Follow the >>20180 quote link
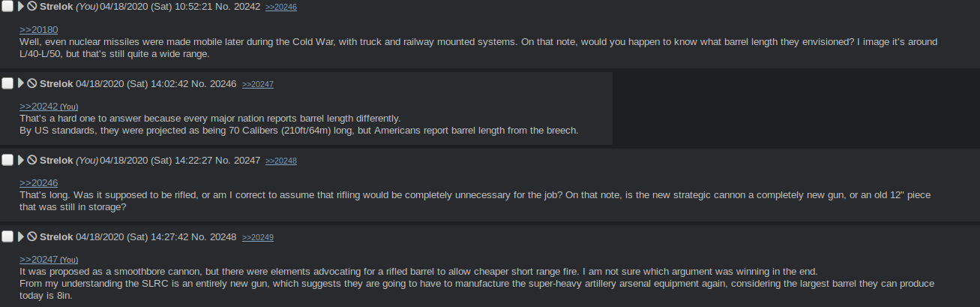The image size is (980, 307). (38, 30)
